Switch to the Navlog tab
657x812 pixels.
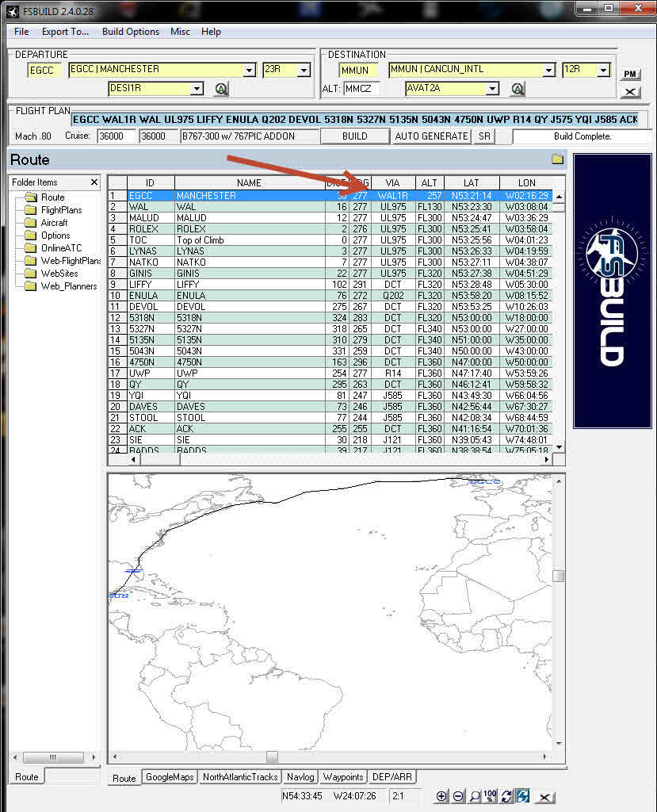300,777
